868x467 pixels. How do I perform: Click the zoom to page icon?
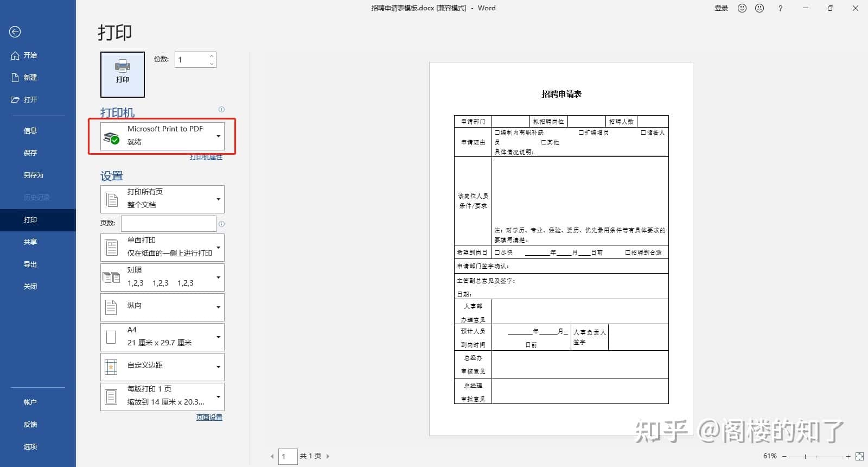[x=859, y=456]
